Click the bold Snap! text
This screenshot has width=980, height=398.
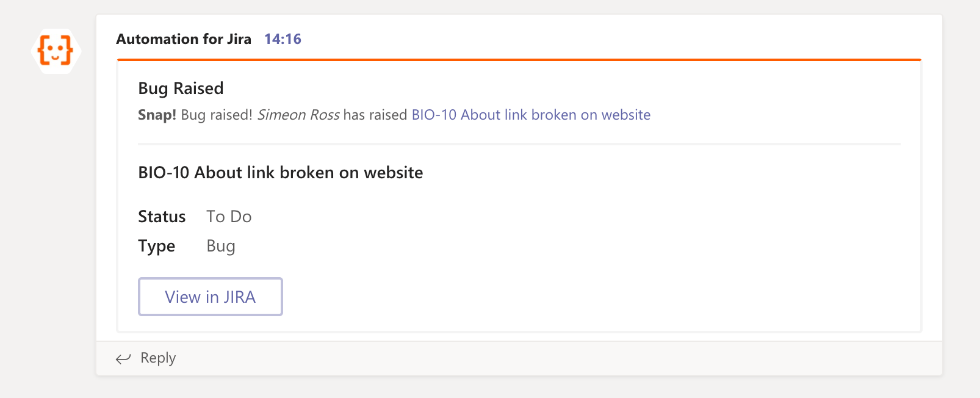click(x=157, y=115)
